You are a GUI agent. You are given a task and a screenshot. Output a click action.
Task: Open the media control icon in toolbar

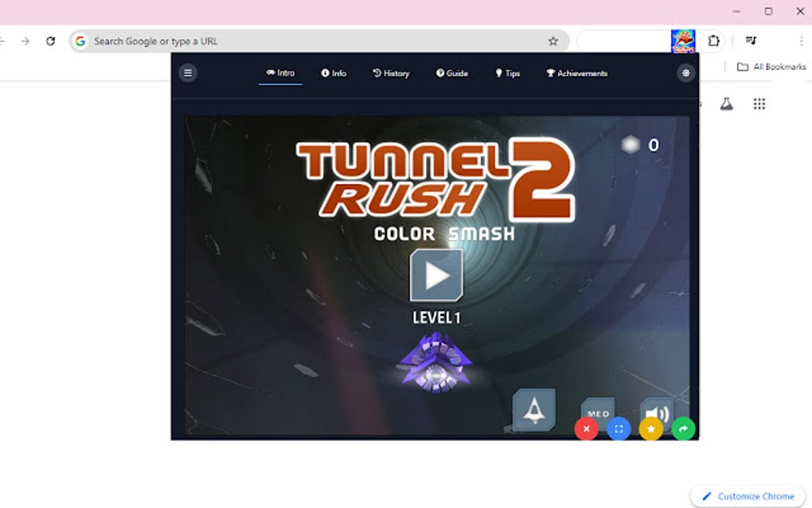(751, 41)
